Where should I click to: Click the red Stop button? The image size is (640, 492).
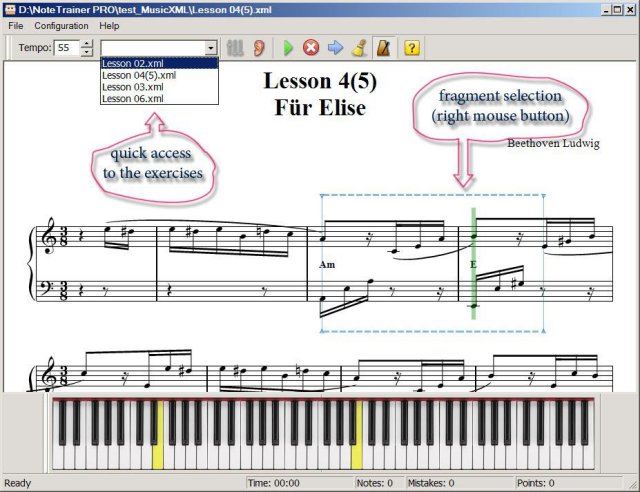tap(311, 48)
